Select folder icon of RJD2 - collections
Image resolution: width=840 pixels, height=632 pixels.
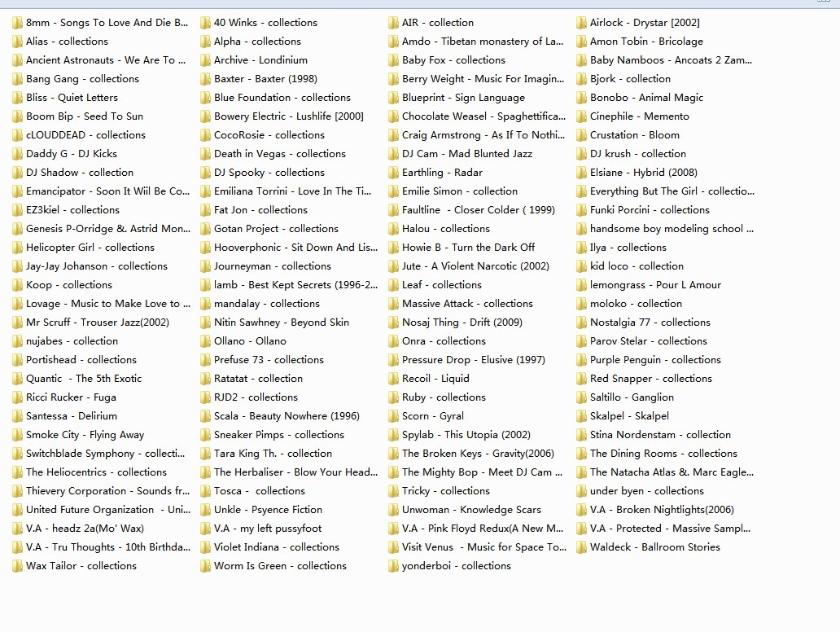[x=205, y=397]
